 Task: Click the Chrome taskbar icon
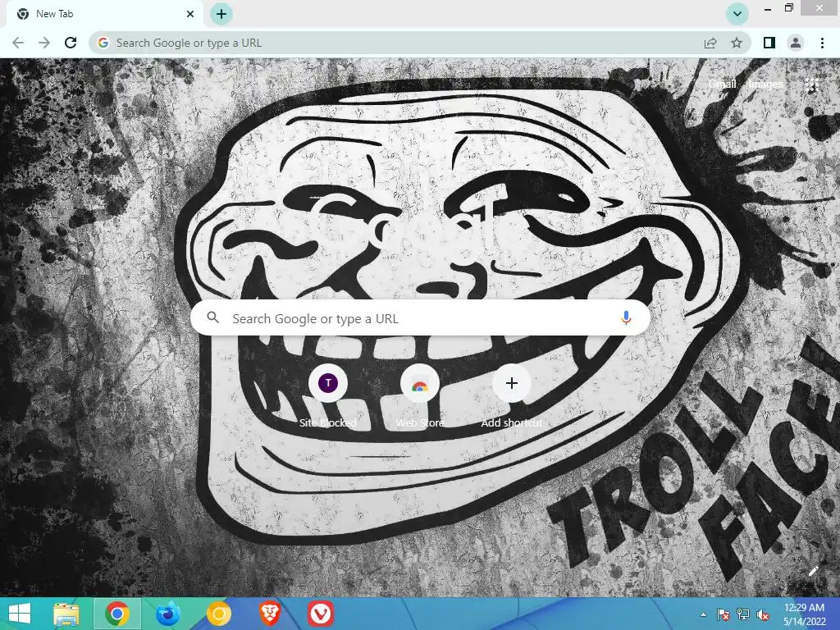click(x=117, y=614)
